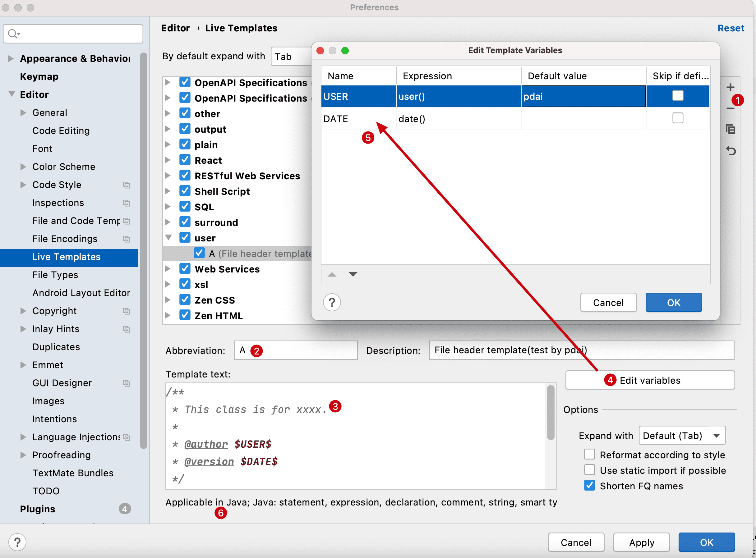This screenshot has height=558, width=756.
Task: Click the add template plus icon
Action: [x=730, y=88]
